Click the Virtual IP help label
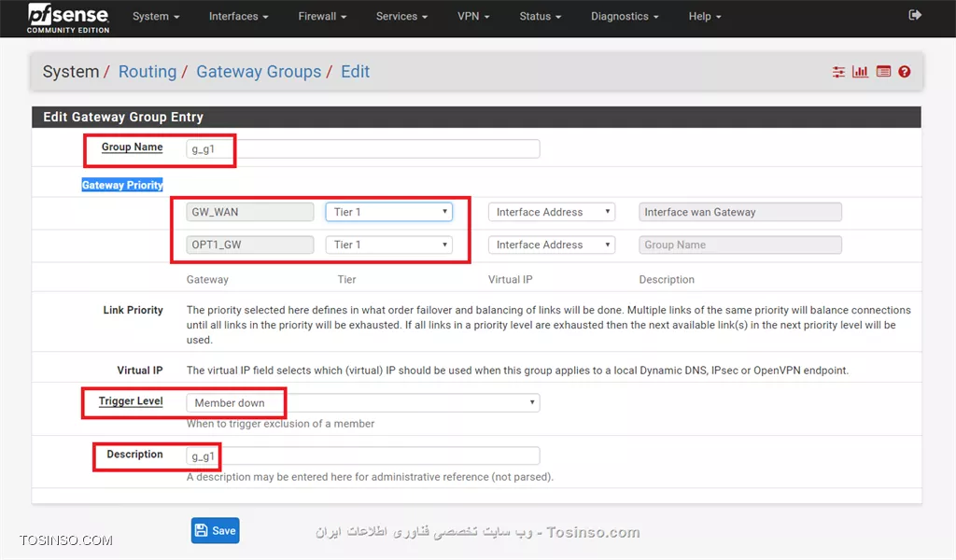The image size is (956, 560). 140,371
